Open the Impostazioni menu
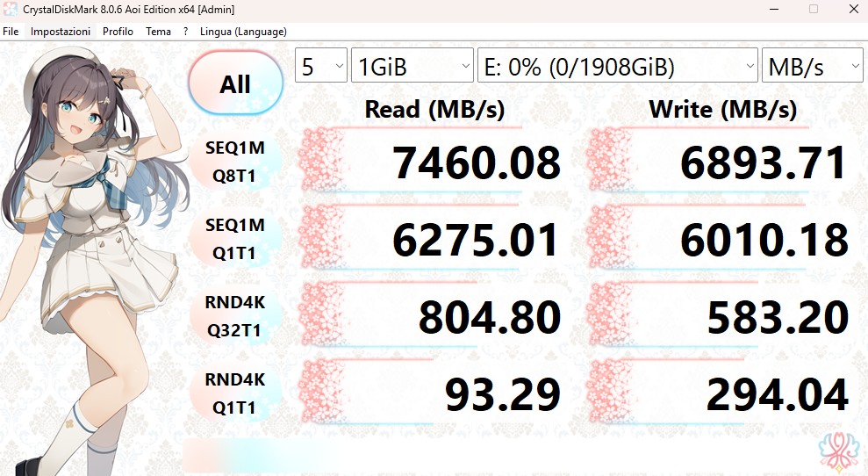The width and height of the screenshot is (868, 476). pyautogui.click(x=61, y=32)
